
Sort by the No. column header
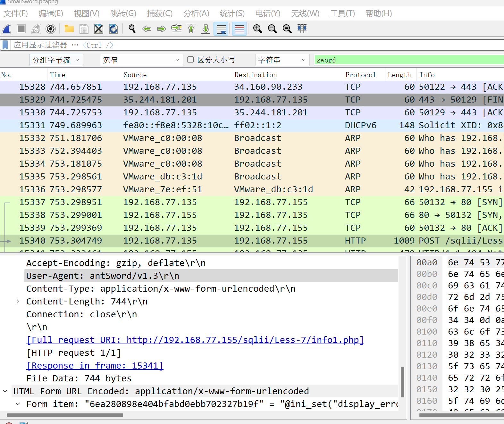24,75
